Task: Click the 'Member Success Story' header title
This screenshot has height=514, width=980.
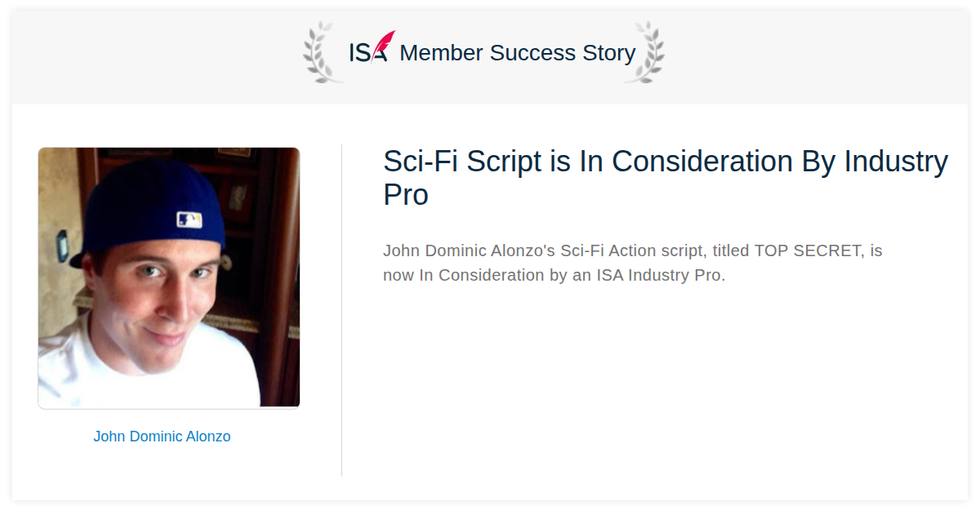Action: click(517, 53)
